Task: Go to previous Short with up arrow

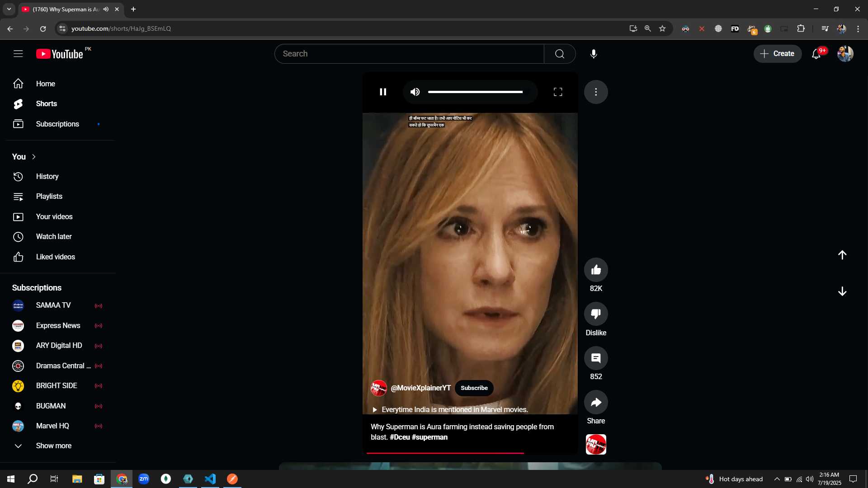Action: click(842, 255)
